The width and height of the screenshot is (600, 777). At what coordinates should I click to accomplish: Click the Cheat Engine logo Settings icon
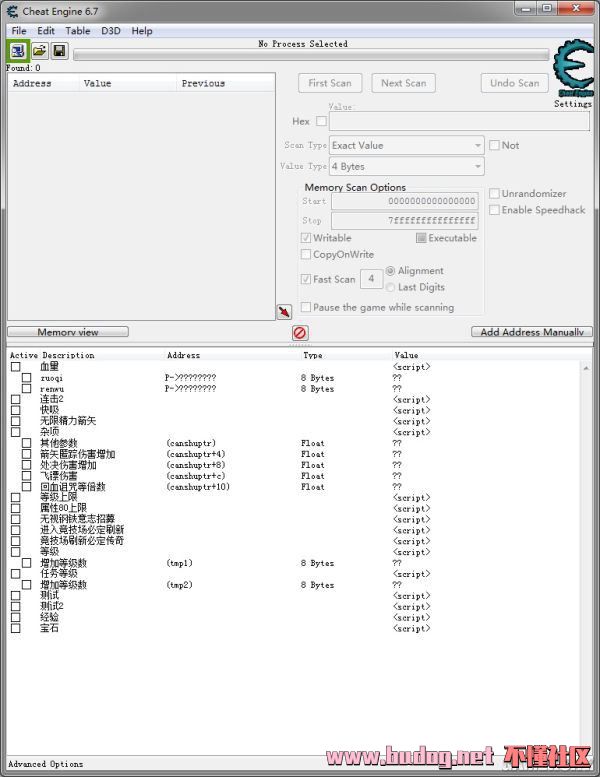573,68
